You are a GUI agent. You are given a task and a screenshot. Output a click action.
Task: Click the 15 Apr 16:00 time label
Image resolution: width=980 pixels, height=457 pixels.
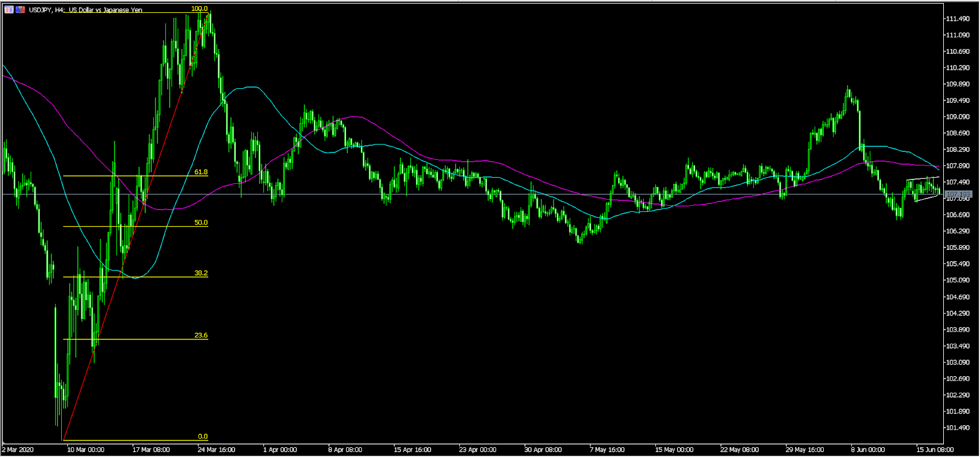tap(412, 450)
